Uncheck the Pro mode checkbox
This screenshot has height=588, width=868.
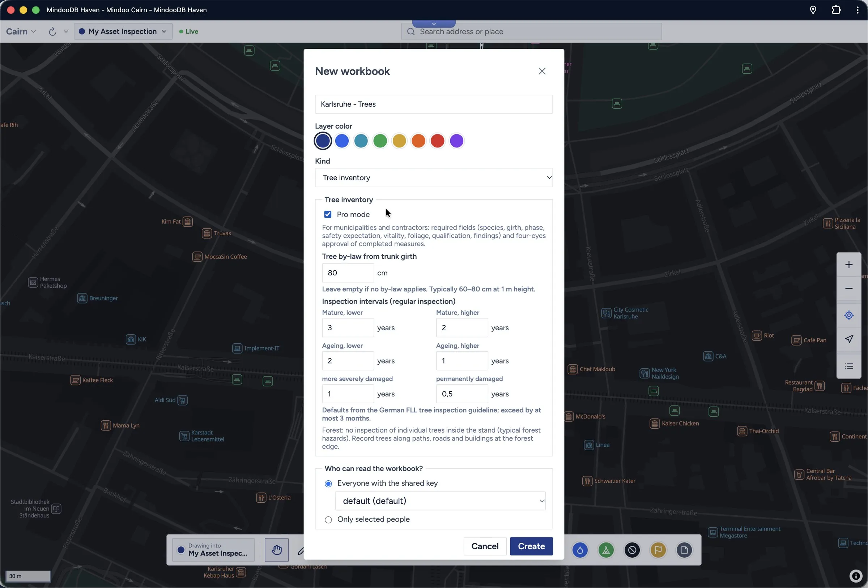[328, 214]
